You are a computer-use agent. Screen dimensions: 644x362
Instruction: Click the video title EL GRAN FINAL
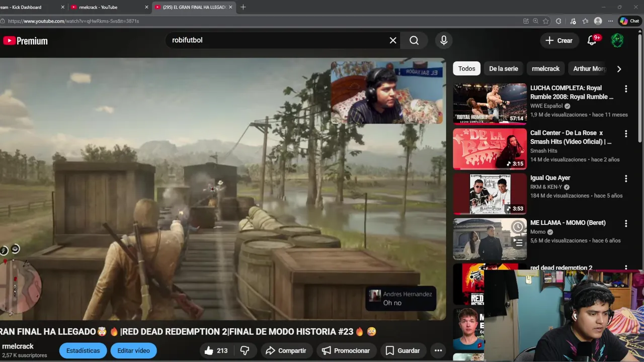tap(188, 332)
